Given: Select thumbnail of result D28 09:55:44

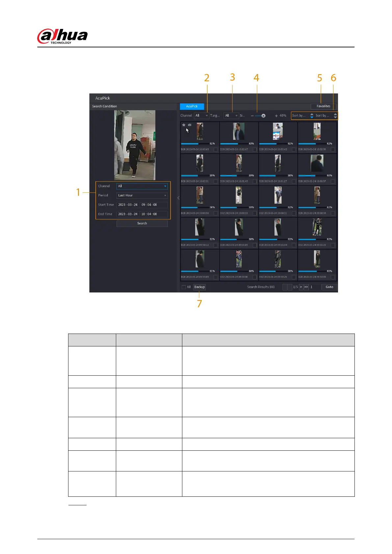Looking at the screenshot, I should click(x=278, y=227).
